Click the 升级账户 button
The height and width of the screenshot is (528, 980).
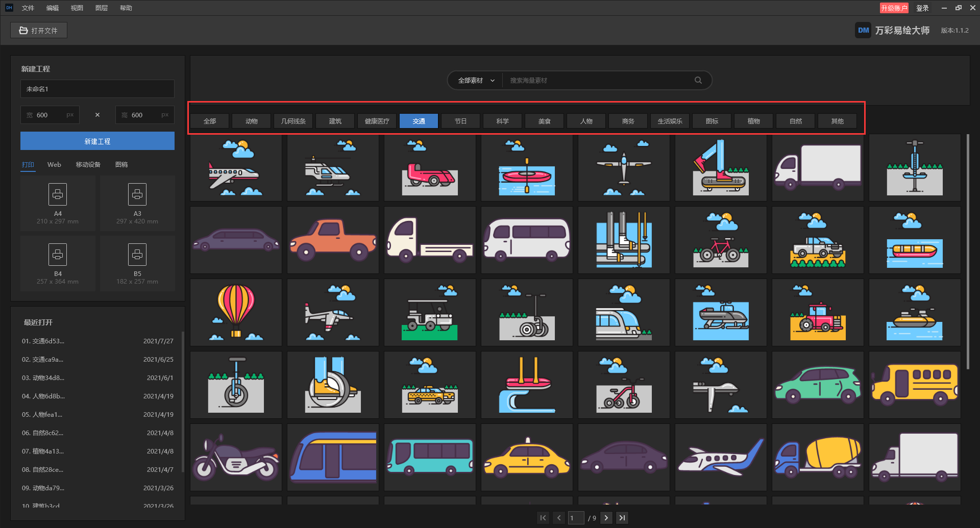(894, 8)
